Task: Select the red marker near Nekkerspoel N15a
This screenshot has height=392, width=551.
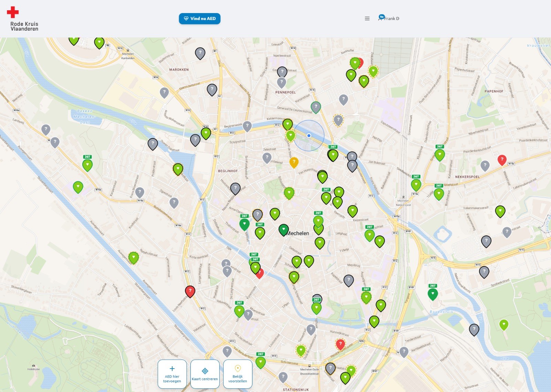Action: coord(502,160)
